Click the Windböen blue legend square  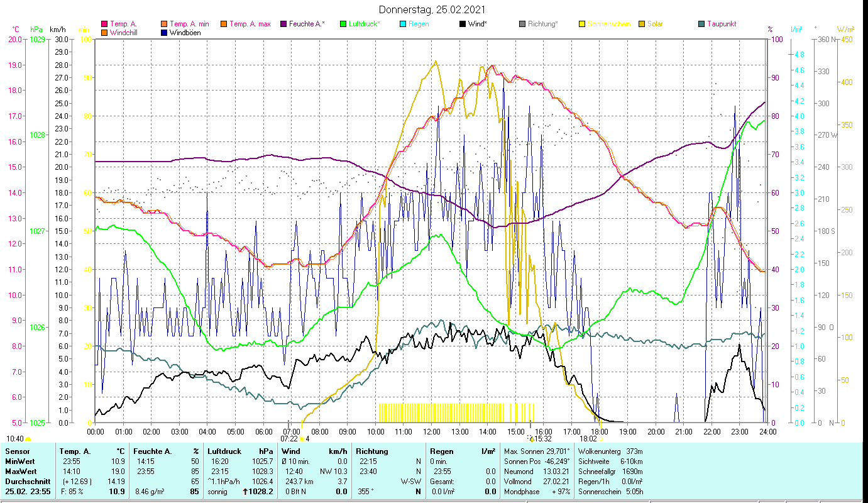(x=165, y=33)
